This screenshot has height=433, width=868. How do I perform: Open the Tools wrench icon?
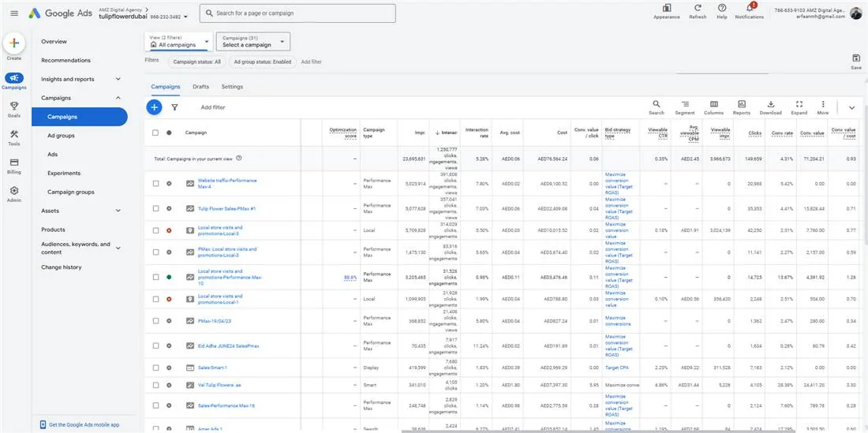pos(14,134)
